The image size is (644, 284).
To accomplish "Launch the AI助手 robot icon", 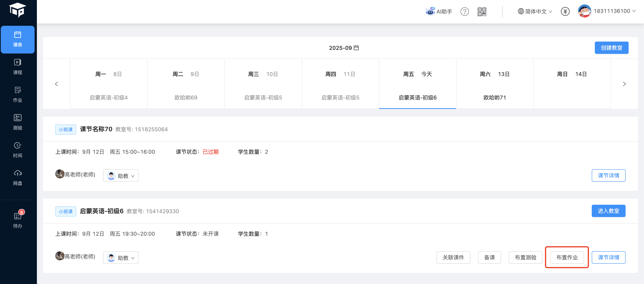I will pyautogui.click(x=439, y=11).
